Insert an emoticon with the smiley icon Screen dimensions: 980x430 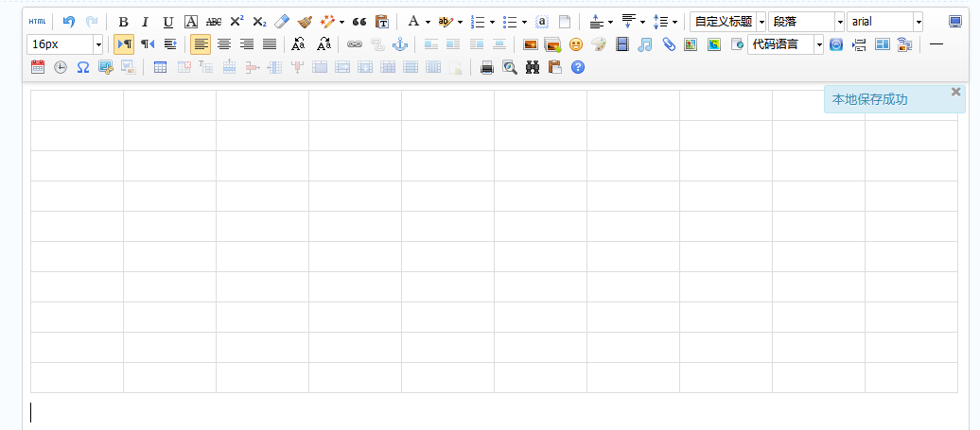coord(576,44)
